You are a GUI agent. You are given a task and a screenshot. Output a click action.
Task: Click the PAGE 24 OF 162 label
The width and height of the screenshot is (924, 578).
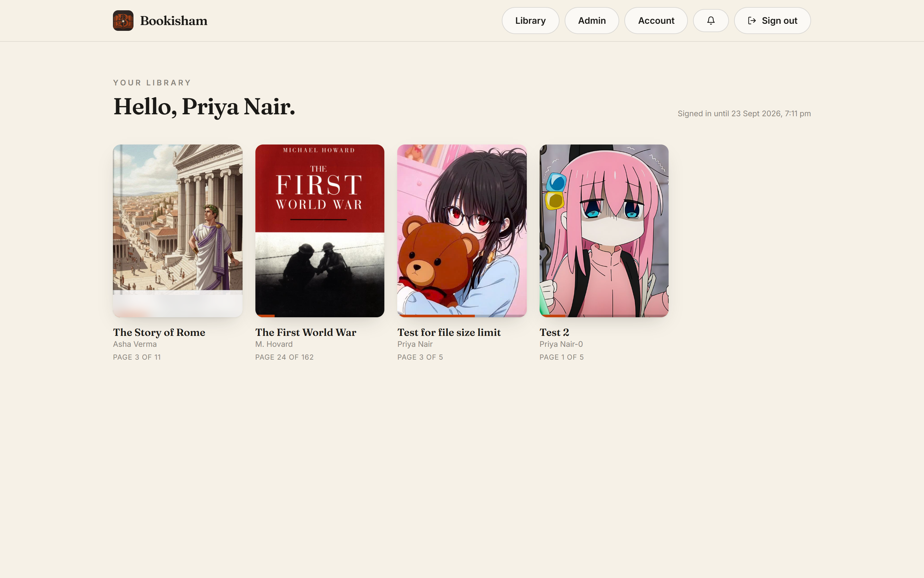pyautogui.click(x=285, y=357)
